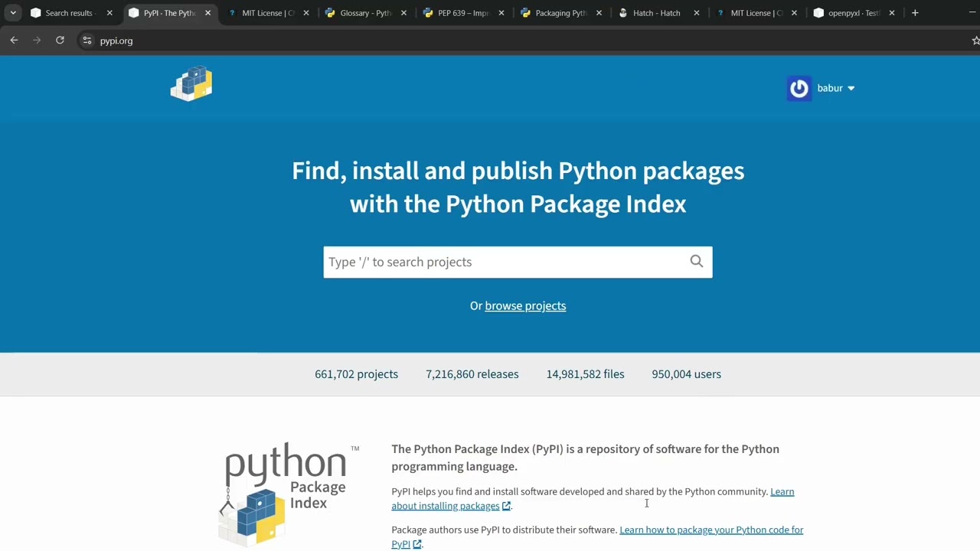This screenshot has height=551, width=980.
Task: Click the PyPI logo in header
Action: (191, 83)
